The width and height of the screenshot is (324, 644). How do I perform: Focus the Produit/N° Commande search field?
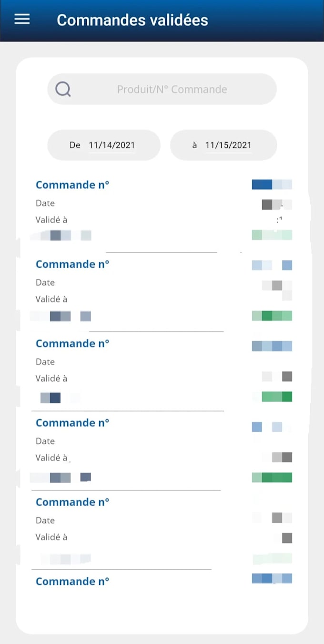[172, 89]
